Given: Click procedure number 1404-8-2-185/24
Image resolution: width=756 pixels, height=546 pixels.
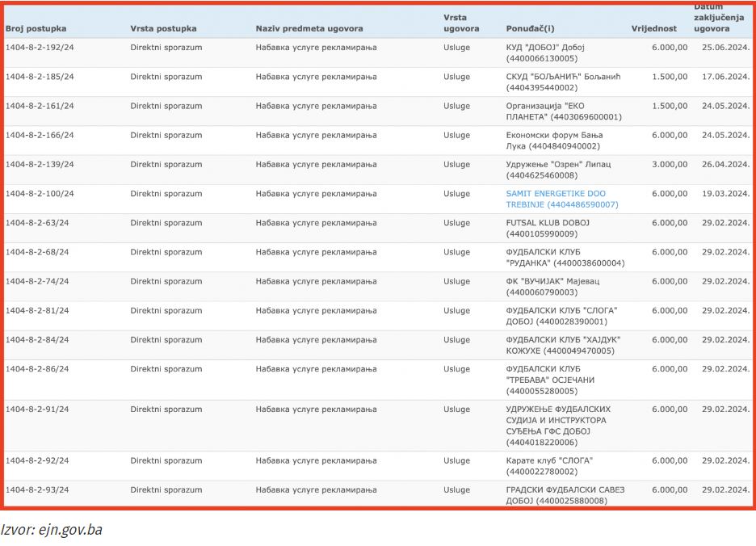Looking at the screenshot, I should click(40, 77).
